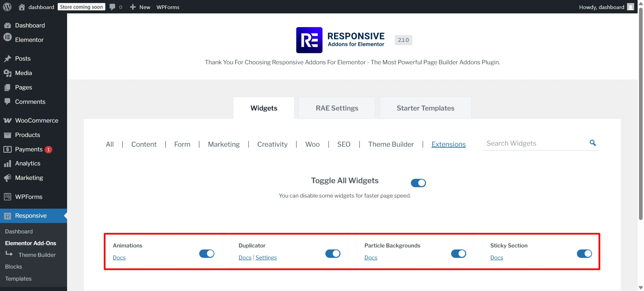This screenshot has width=644, height=291.
Task: Click the plus New icon
Action: pyautogui.click(x=133, y=7)
